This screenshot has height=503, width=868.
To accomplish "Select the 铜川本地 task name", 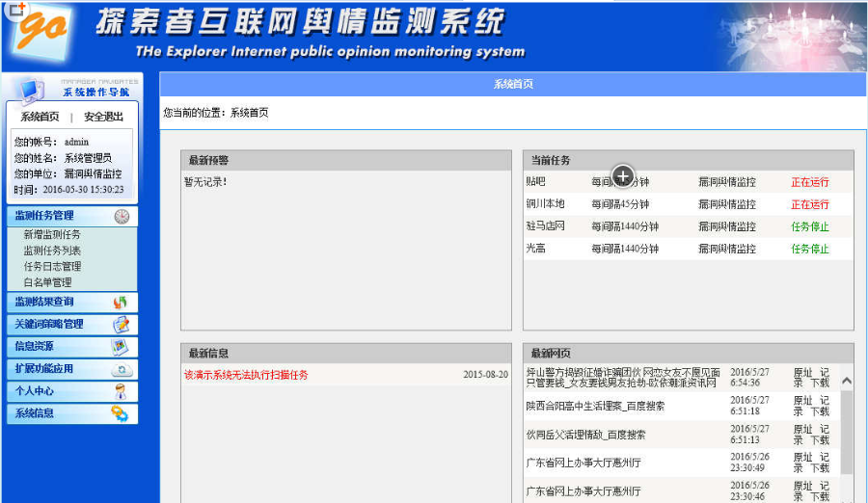I will [545, 203].
